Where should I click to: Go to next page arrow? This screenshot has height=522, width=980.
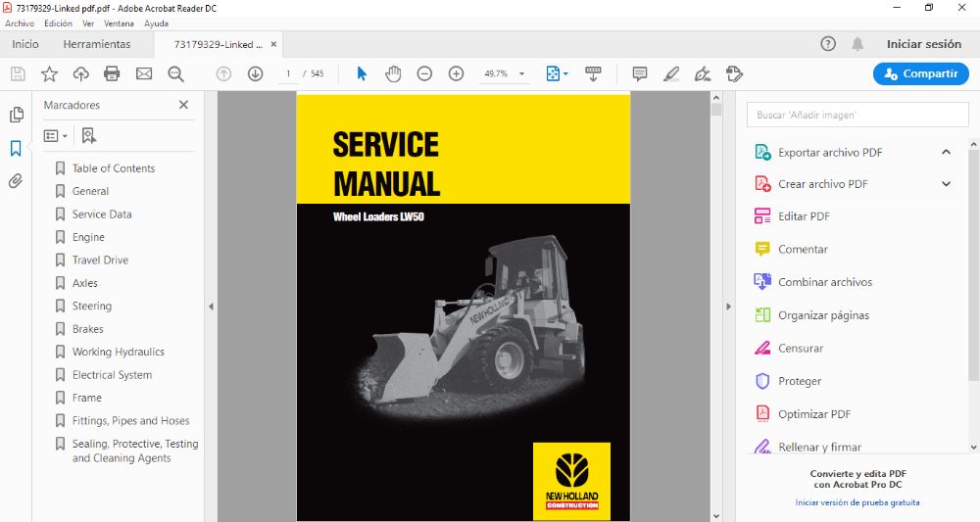point(255,73)
